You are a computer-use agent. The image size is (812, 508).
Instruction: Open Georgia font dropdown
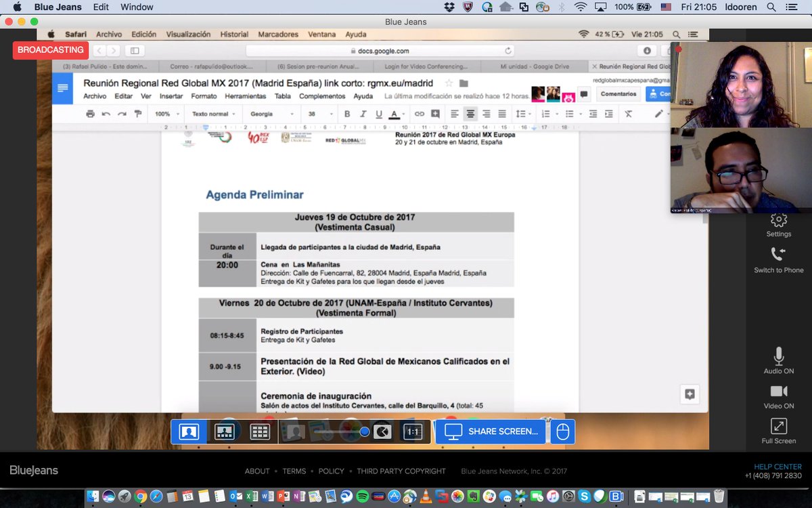272,114
